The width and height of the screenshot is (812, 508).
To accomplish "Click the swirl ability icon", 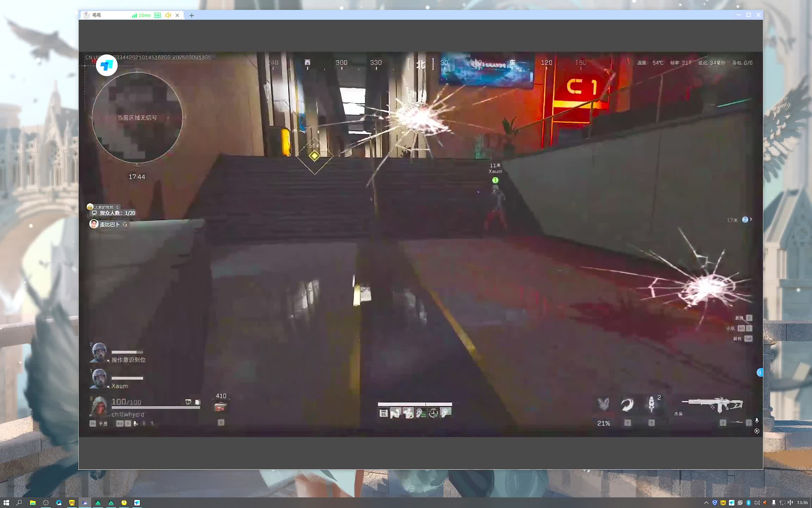I will (x=627, y=405).
